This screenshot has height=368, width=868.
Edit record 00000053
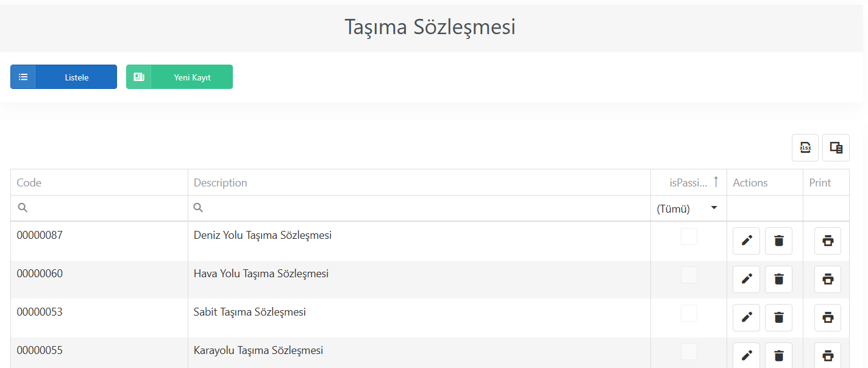tap(747, 317)
